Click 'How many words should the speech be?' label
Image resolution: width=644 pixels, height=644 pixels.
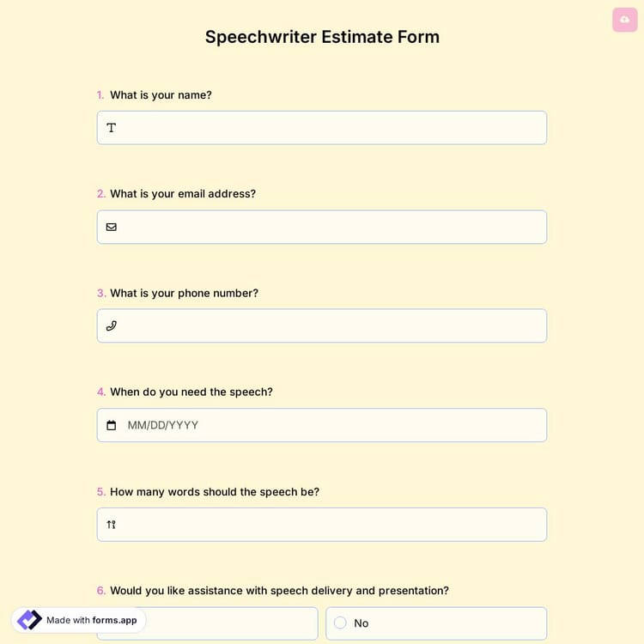point(214,492)
